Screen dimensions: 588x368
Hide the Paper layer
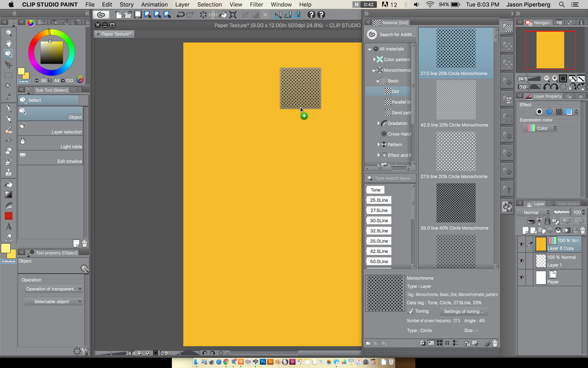[x=521, y=278]
